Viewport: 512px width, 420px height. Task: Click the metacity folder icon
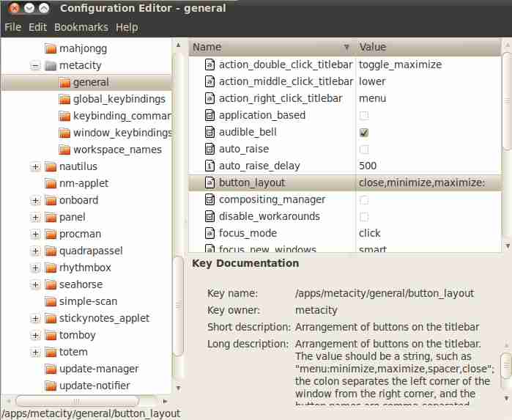(x=51, y=66)
